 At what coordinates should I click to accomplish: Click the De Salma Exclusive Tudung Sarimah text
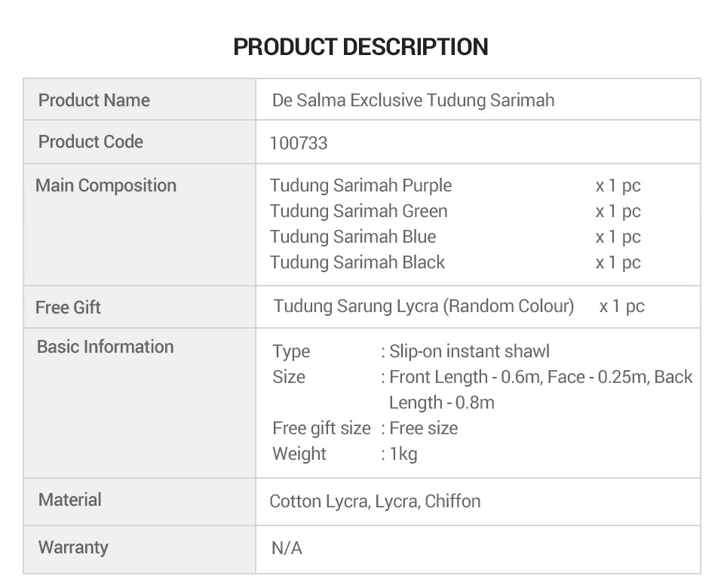413,100
